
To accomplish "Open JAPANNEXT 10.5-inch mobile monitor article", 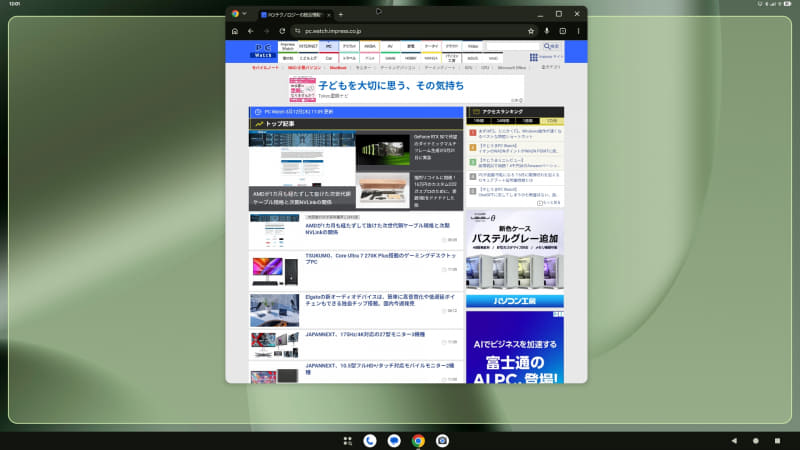I will click(380, 369).
